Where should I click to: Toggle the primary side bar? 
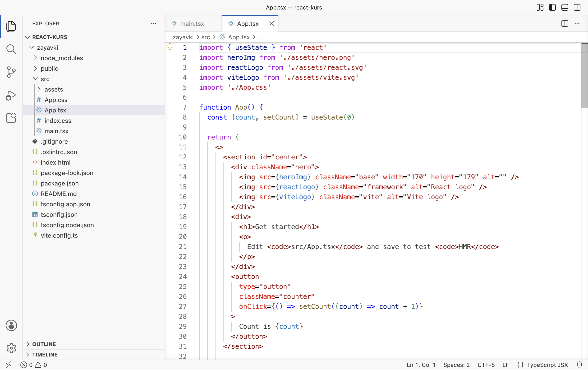coord(552,7)
